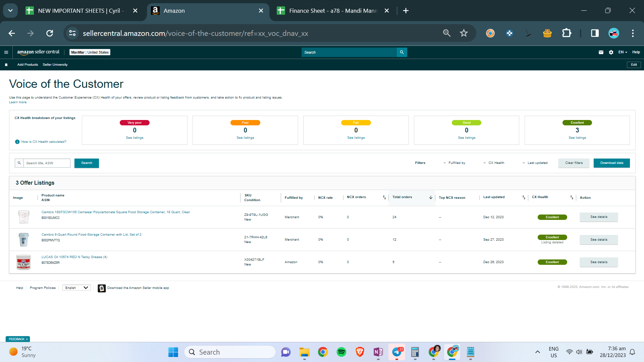Open Program Policies footer link

[43, 288]
